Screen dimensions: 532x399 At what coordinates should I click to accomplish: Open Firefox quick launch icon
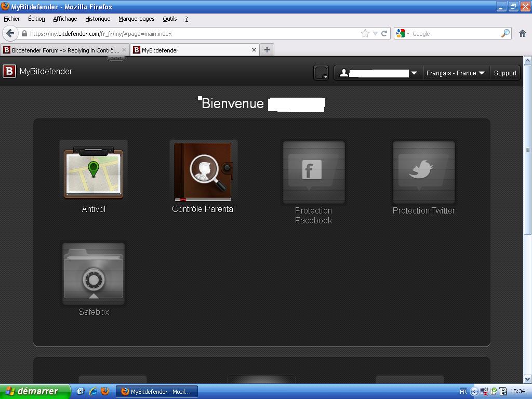pos(105,391)
